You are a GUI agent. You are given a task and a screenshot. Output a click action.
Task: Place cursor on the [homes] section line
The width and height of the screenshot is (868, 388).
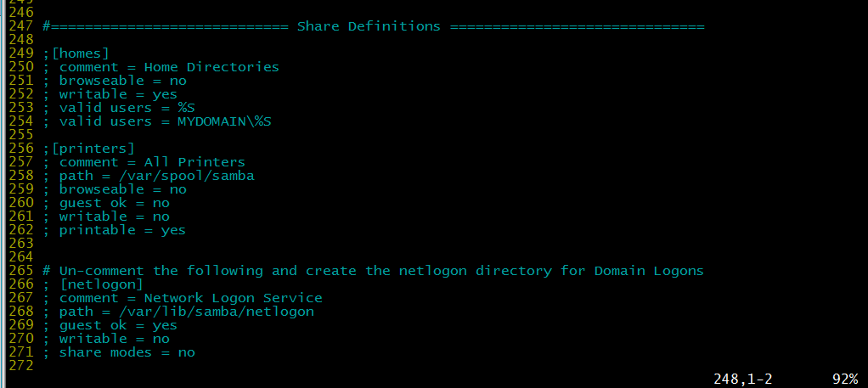(x=76, y=53)
